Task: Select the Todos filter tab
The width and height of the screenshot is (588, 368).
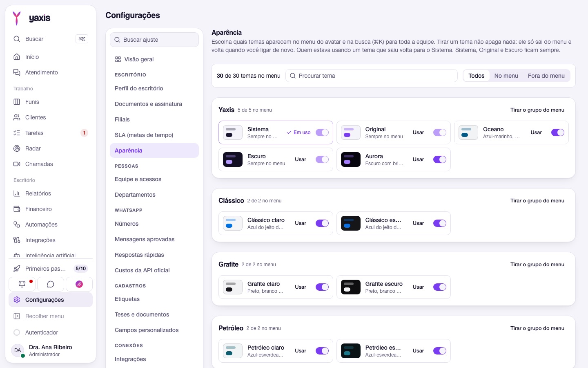Action: click(x=477, y=76)
